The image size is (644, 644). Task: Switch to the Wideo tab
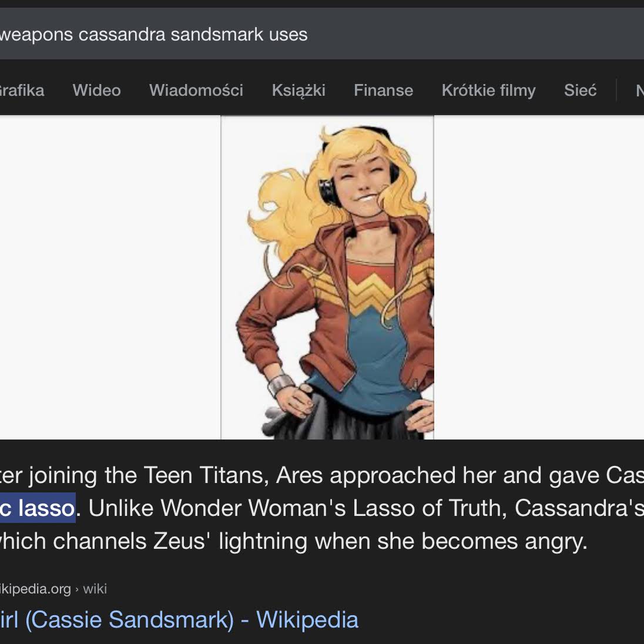pos(96,90)
